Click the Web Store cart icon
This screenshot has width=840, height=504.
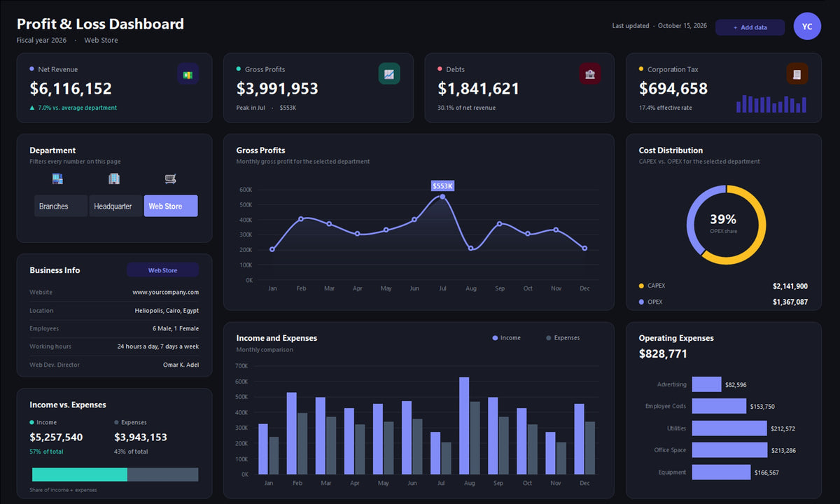tap(170, 179)
